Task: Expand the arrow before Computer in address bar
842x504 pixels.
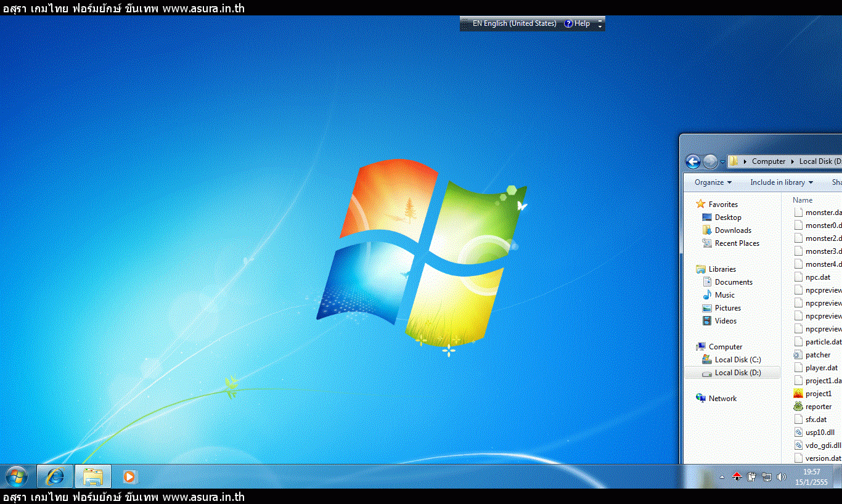Action: (745, 161)
